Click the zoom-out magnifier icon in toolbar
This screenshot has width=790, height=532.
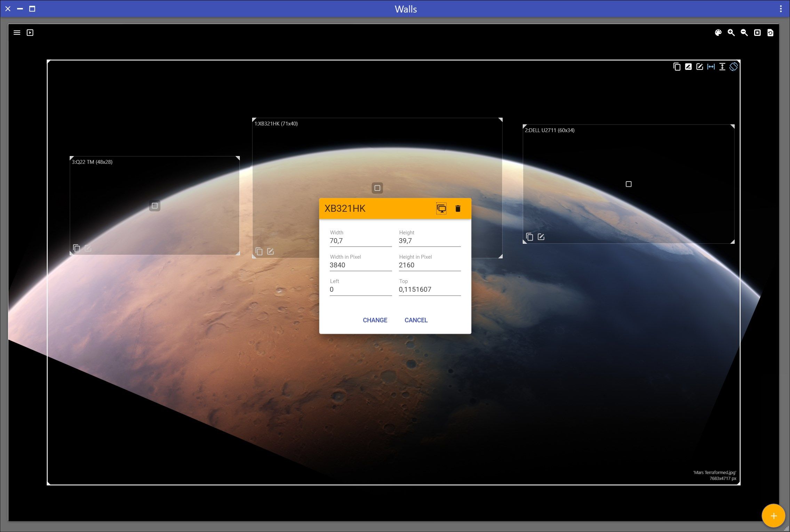pyautogui.click(x=744, y=33)
